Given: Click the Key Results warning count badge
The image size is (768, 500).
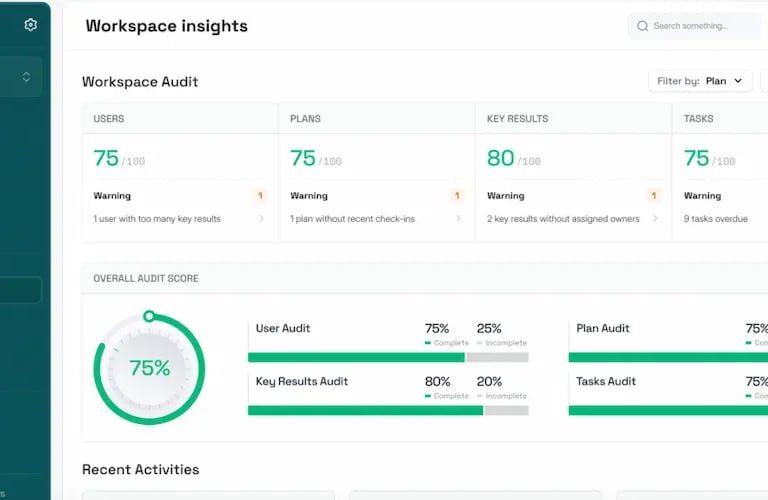Looking at the screenshot, I should click(x=654, y=196).
